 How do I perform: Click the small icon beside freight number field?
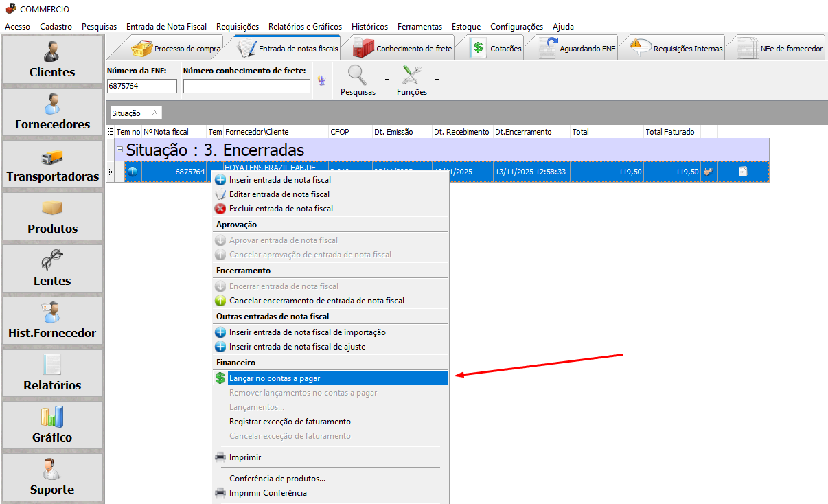tap(321, 81)
